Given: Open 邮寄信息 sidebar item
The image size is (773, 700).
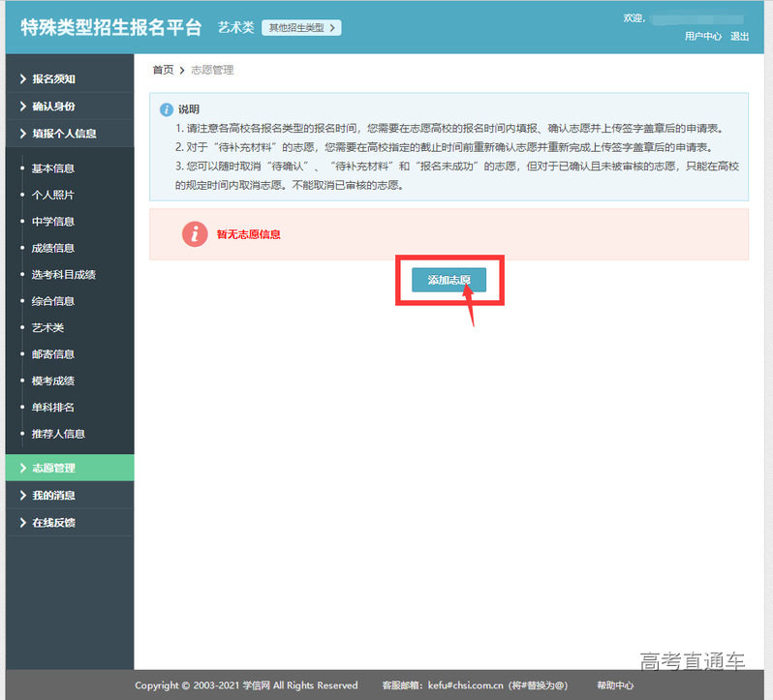Looking at the screenshot, I should tap(53, 354).
